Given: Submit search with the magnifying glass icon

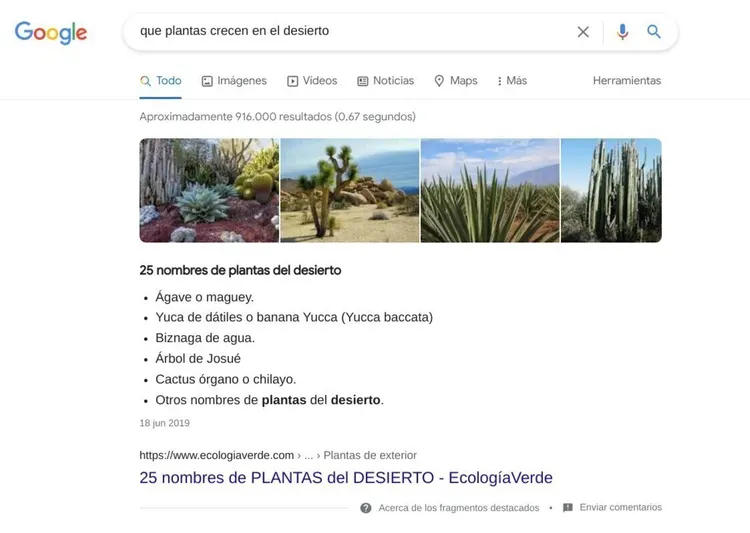Looking at the screenshot, I should [654, 32].
